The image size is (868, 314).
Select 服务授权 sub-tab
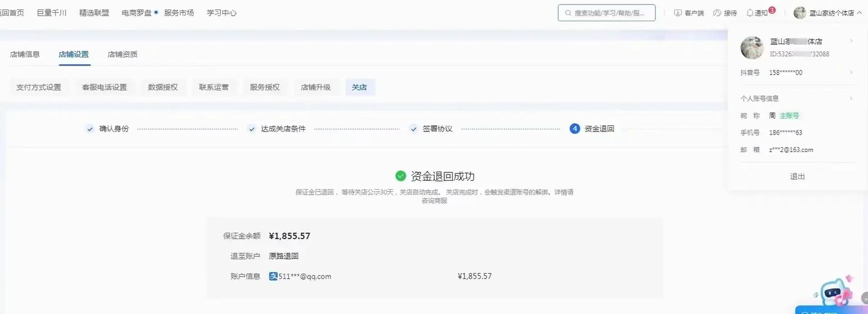(x=265, y=87)
